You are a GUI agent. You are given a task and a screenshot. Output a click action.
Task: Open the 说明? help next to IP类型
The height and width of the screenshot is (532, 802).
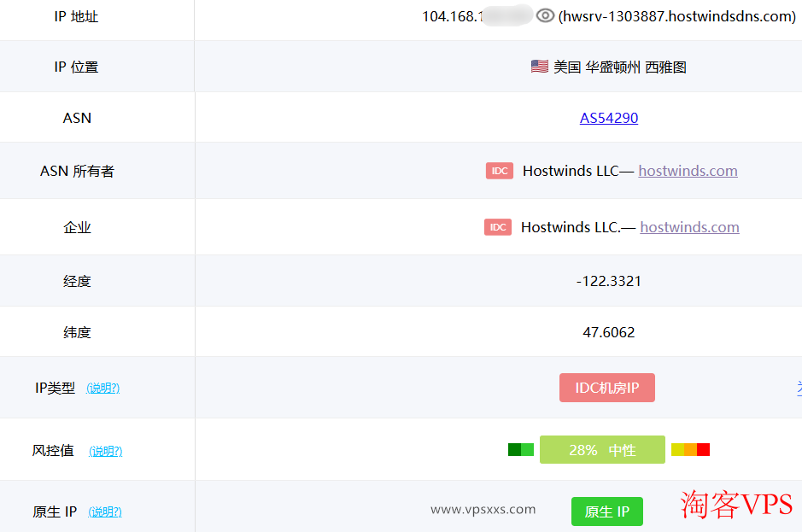pos(103,388)
